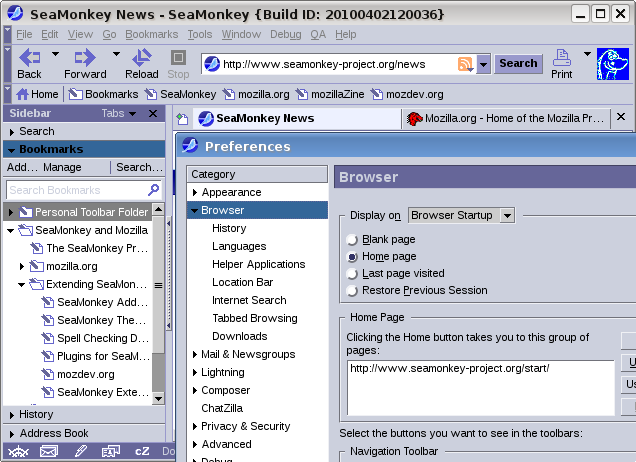The image size is (636, 462).
Task: Click the magnifier icon in Search Bookmarks field
Action: pyautogui.click(x=153, y=189)
